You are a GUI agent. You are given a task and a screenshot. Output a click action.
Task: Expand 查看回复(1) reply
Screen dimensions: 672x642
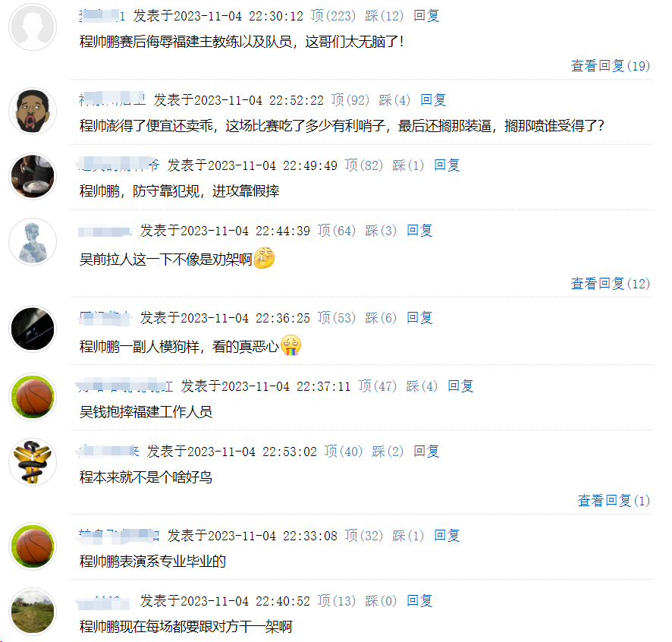pyautogui.click(x=614, y=501)
